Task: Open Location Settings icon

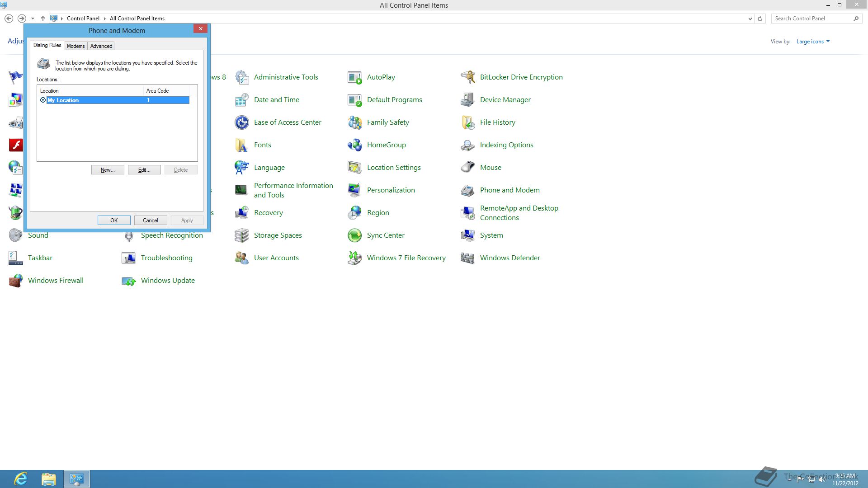Action: 355,168
